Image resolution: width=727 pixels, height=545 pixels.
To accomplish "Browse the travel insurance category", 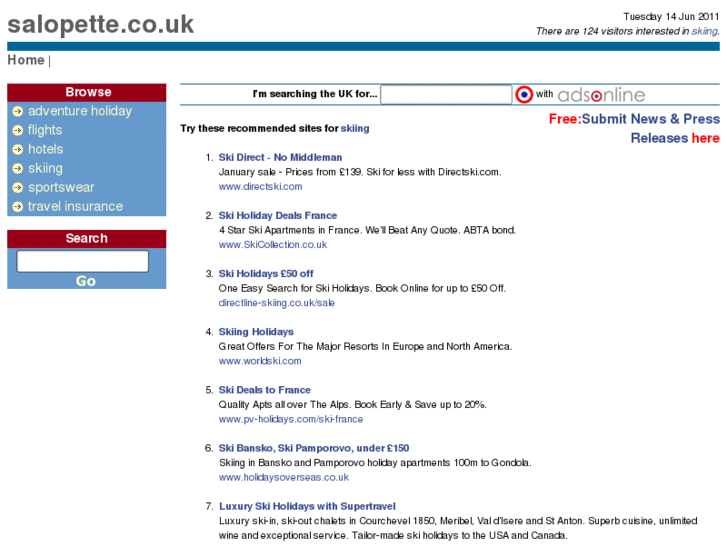I will pos(76,206).
